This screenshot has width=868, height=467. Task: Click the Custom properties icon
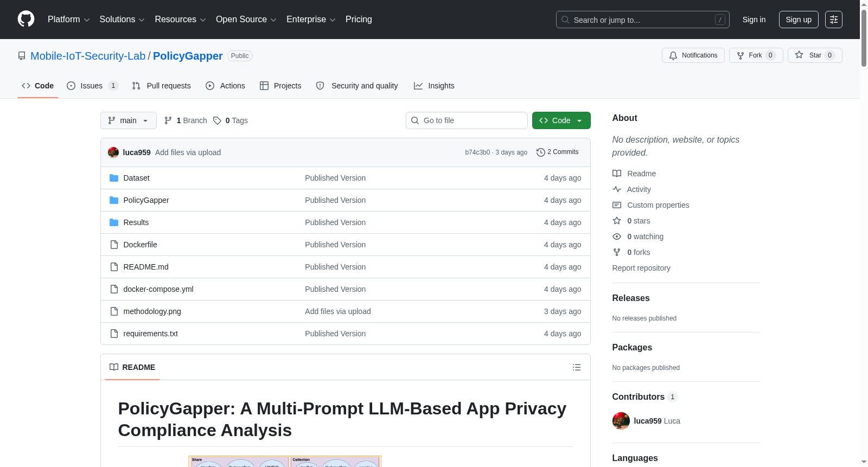point(617,205)
